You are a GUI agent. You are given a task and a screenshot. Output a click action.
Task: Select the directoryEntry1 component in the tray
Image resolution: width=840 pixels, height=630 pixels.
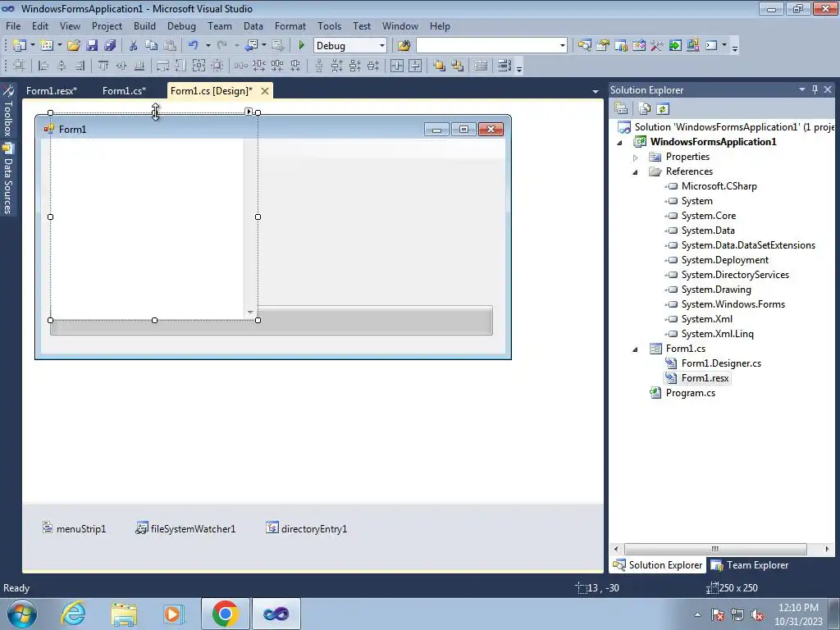click(307, 528)
